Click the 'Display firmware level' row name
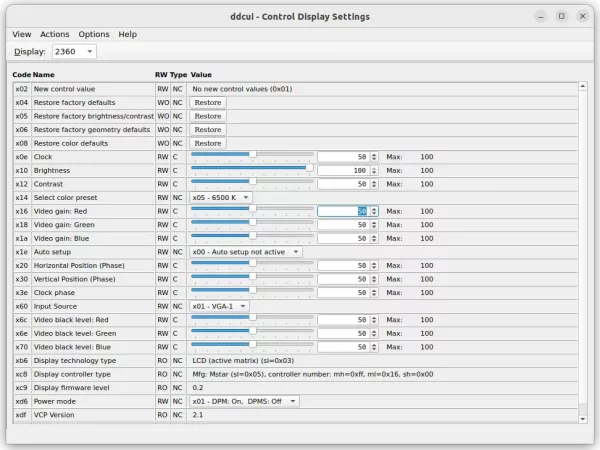Image resolution: width=600 pixels, height=450 pixels. pos(72,388)
